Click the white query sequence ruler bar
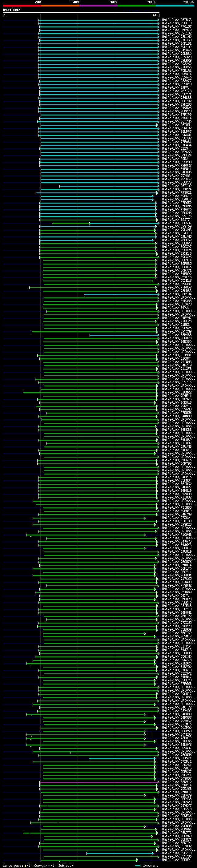This screenshot has width=197, height=868. pyautogui.click(x=81, y=13)
